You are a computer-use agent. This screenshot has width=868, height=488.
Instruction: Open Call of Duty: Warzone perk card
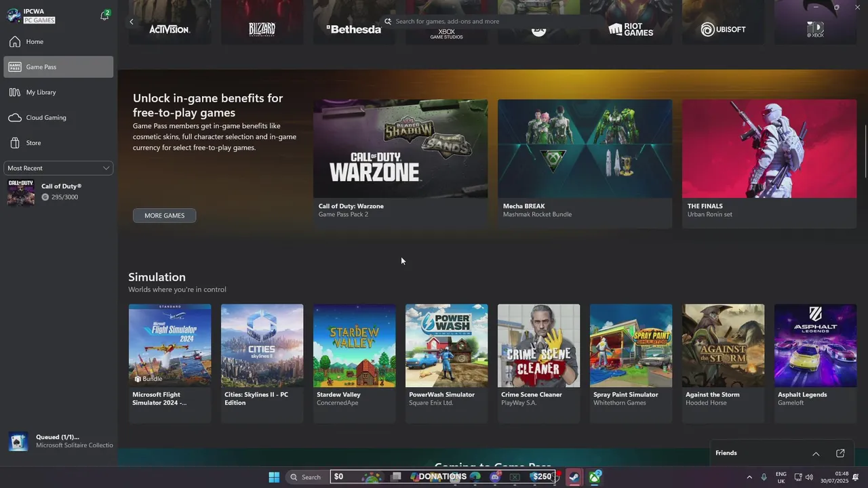(400, 163)
